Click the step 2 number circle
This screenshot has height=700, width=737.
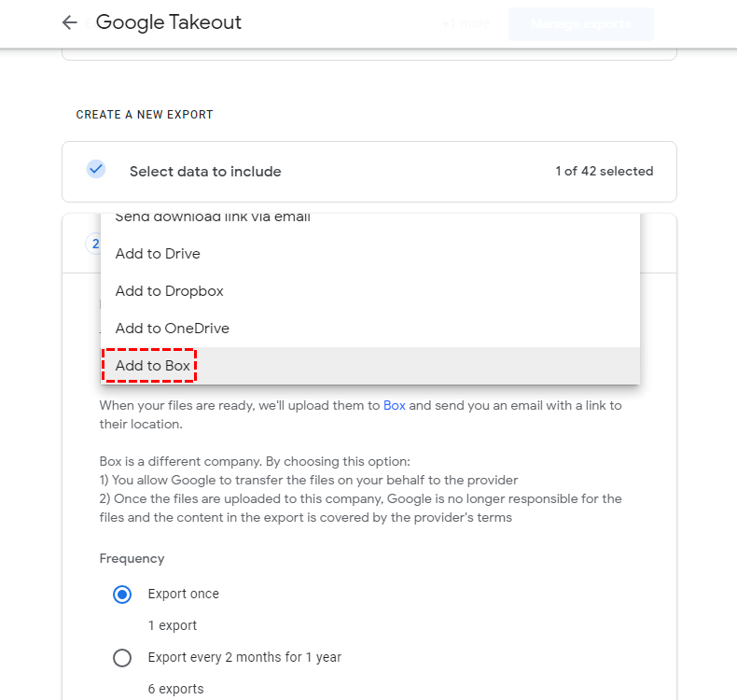[93, 244]
